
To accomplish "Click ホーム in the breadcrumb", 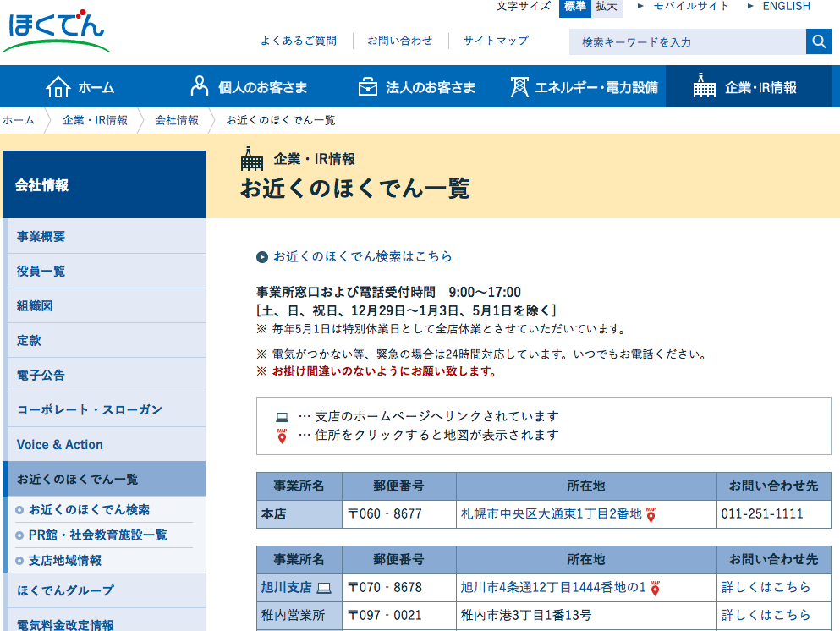I will tap(19, 120).
